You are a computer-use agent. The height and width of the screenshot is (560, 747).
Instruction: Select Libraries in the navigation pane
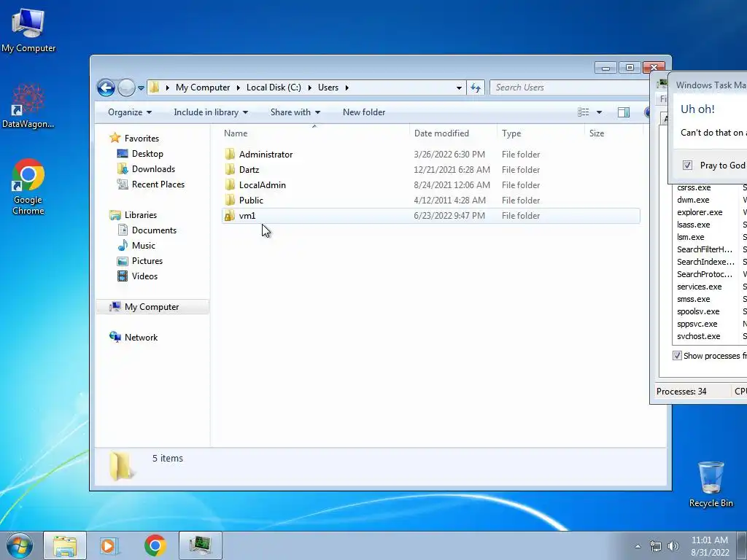tap(141, 215)
